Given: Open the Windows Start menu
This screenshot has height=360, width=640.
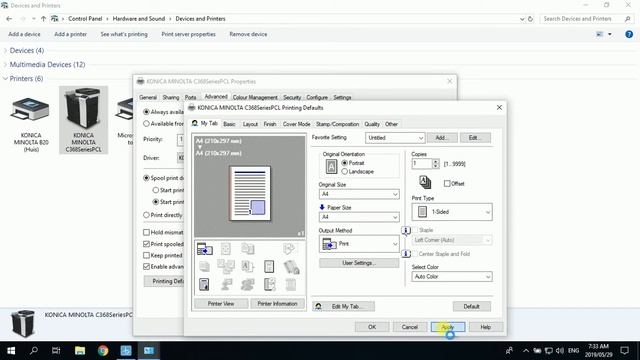Looking at the screenshot, I should tap(11, 351).
